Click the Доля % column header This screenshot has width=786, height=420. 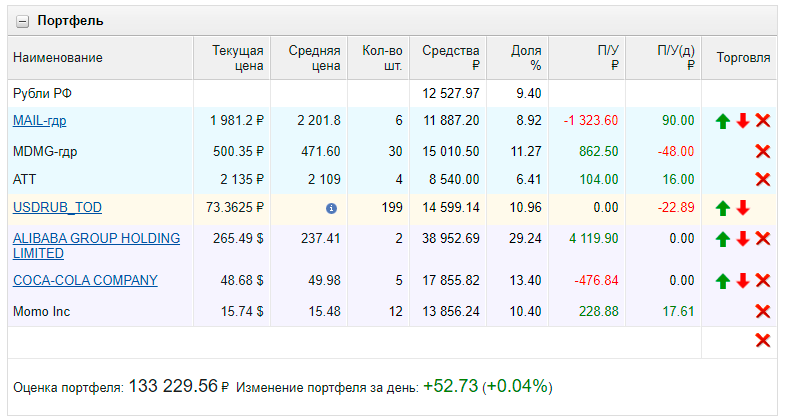[x=517, y=58]
